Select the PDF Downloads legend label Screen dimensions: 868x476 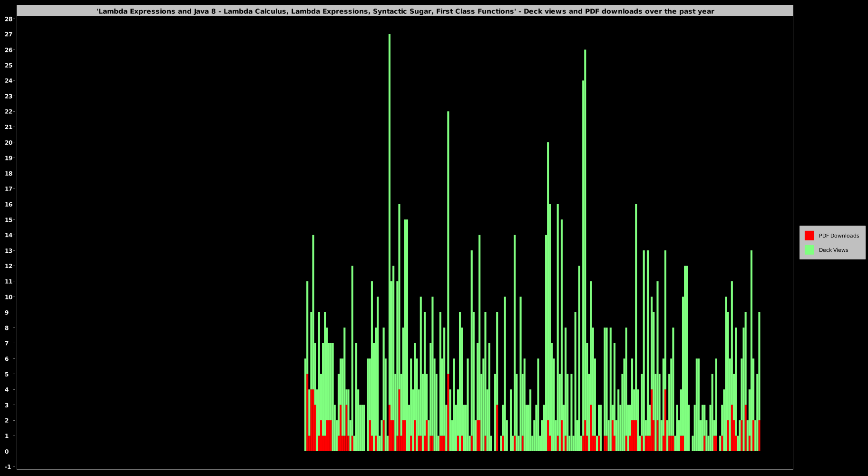point(839,236)
